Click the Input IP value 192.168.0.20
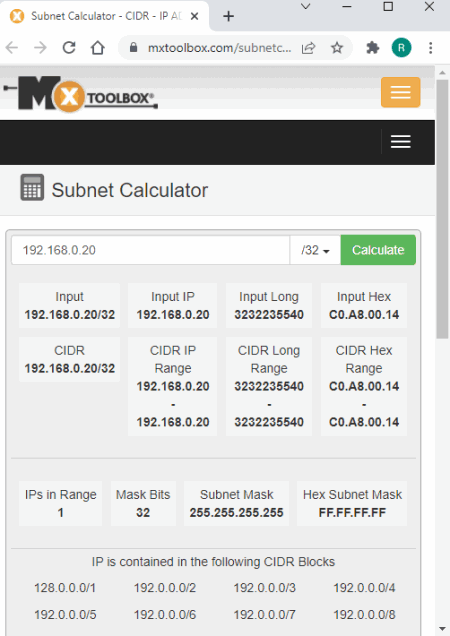The image size is (450, 636). 173,314
